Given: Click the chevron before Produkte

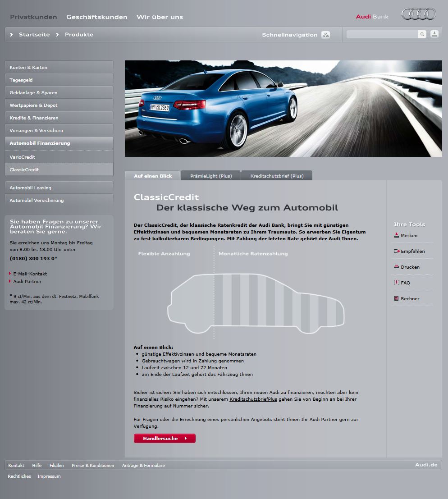Looking at the screenshot, I should (x=57, y=35).
